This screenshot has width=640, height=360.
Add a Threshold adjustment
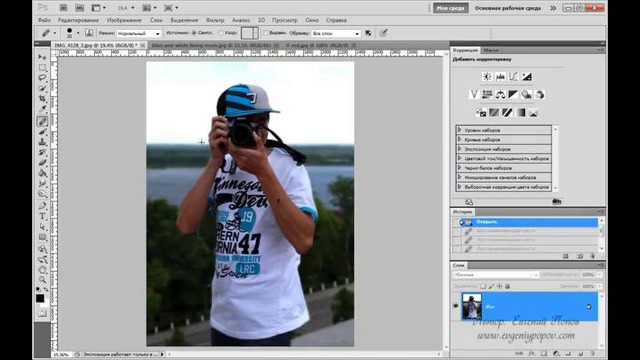507,113
